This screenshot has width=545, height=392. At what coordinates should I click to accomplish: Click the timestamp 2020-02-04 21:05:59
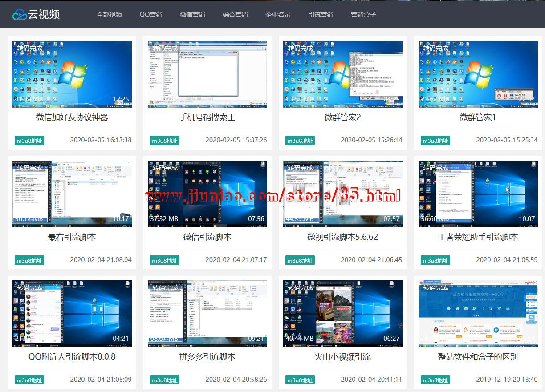pos(507,259)
